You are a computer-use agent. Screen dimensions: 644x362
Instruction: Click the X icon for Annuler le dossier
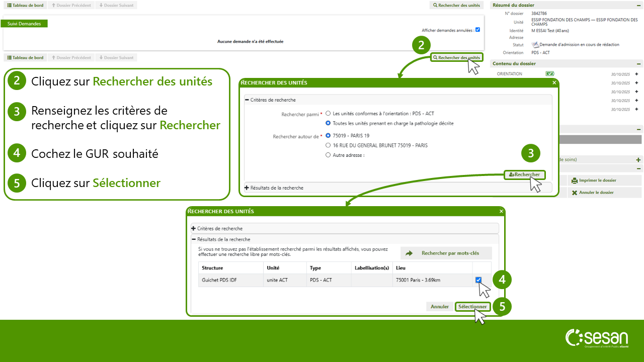(575, 193)
